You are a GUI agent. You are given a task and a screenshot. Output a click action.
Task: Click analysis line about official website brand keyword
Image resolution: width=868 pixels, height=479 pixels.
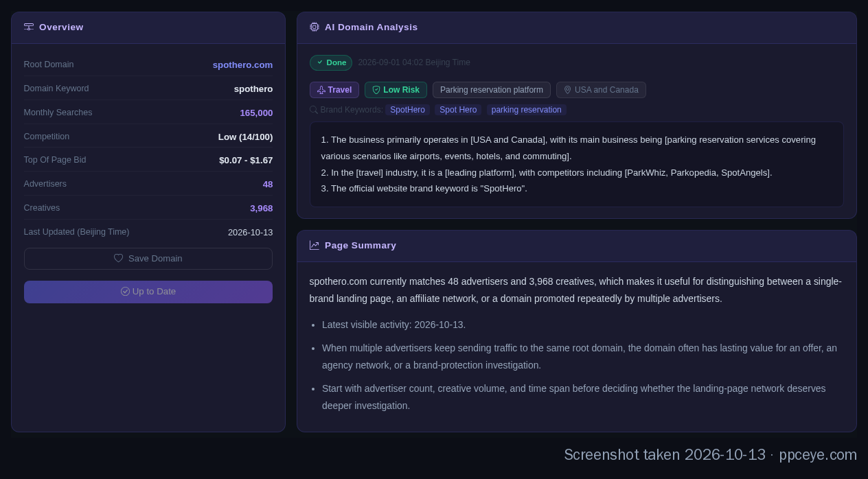pos(424,188)
